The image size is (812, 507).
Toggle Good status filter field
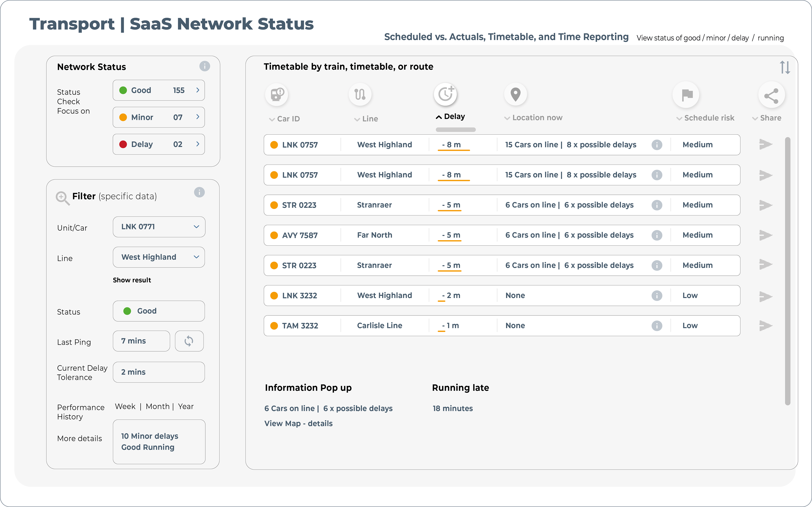point(159,311)
